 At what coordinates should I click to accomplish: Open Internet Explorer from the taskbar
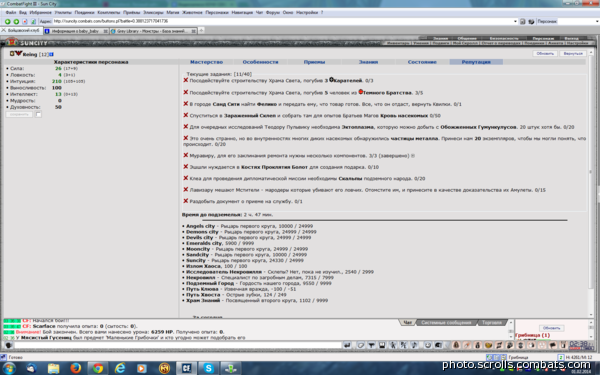[120, 368]
